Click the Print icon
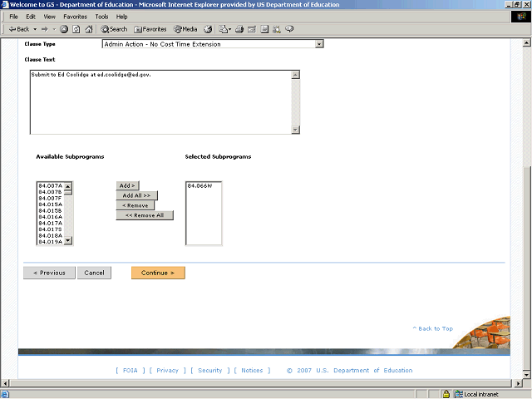The height and width of the screenshot is (399, 532). pyautogui.click(x=239, y=29)
